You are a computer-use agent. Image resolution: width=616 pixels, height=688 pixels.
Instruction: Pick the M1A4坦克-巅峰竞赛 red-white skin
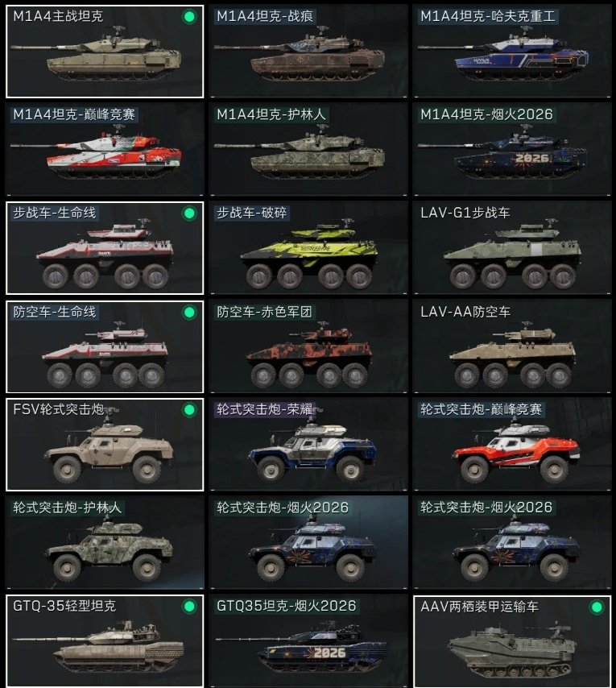click(x=105, y=150)
